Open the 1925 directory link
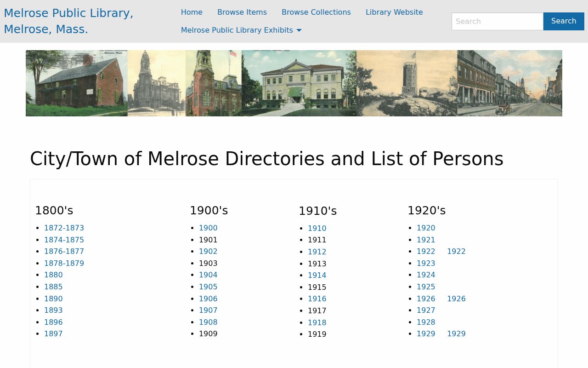 (426, 287)
